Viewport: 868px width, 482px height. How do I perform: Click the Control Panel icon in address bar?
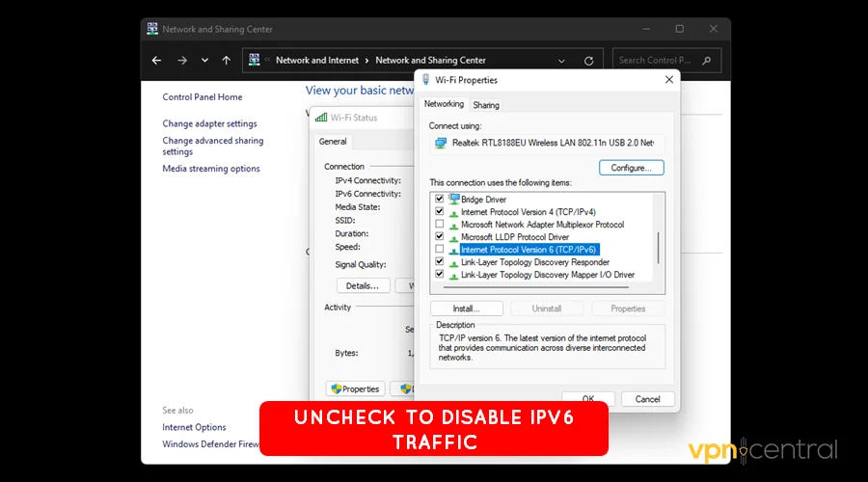[254, 60]
